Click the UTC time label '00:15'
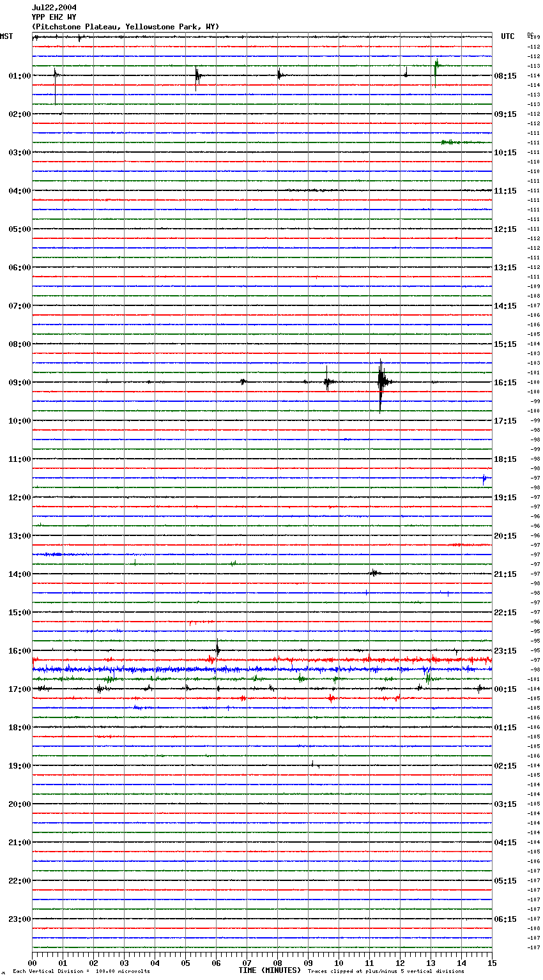Viewport: 543px width, 980px height. tap(505, 689)
